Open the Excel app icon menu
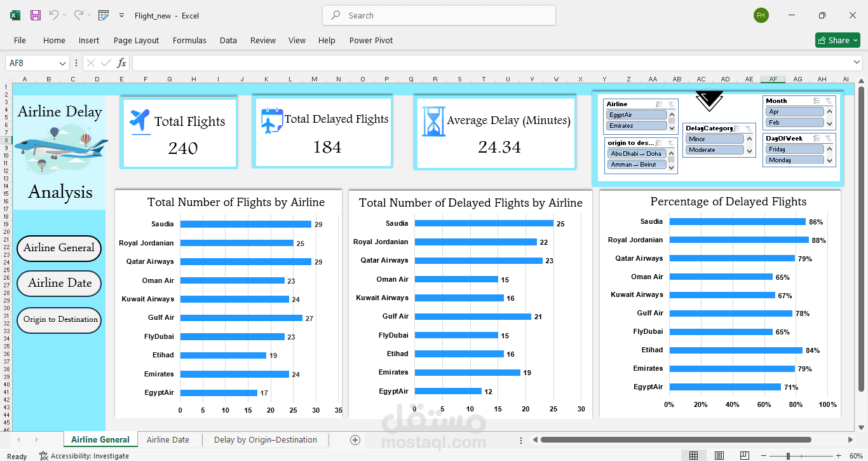Image resolution: width=868 pixels, height=461 pixels. (15, 15)
